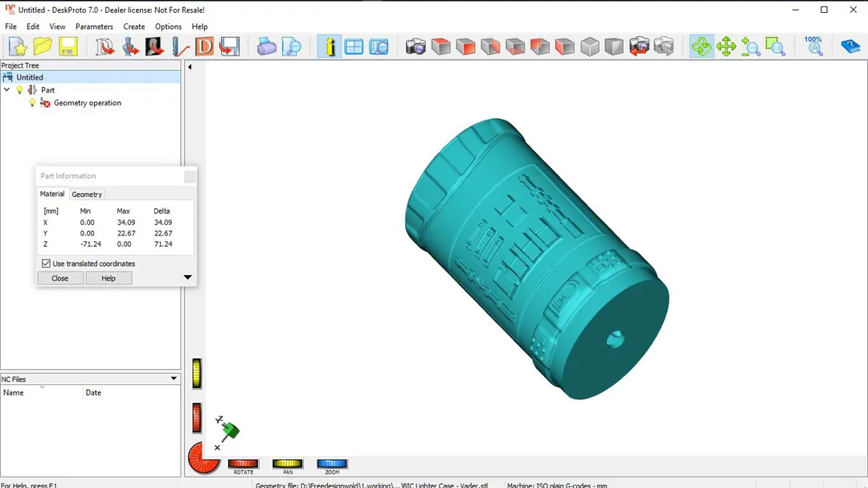
Task: Click the default view camera icon
Action: click(x=416, y=47)
